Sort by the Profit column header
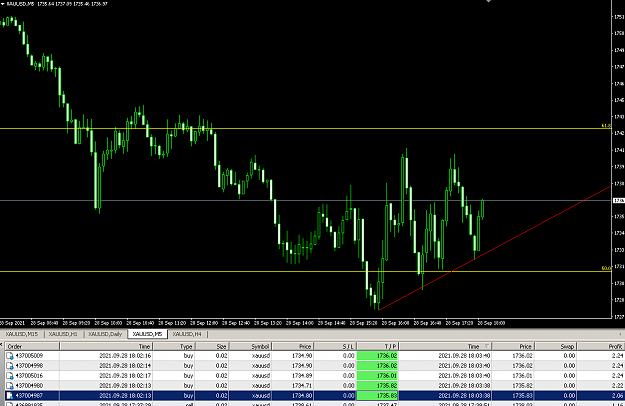Screen dimensions: 625x406 [601, 346]
